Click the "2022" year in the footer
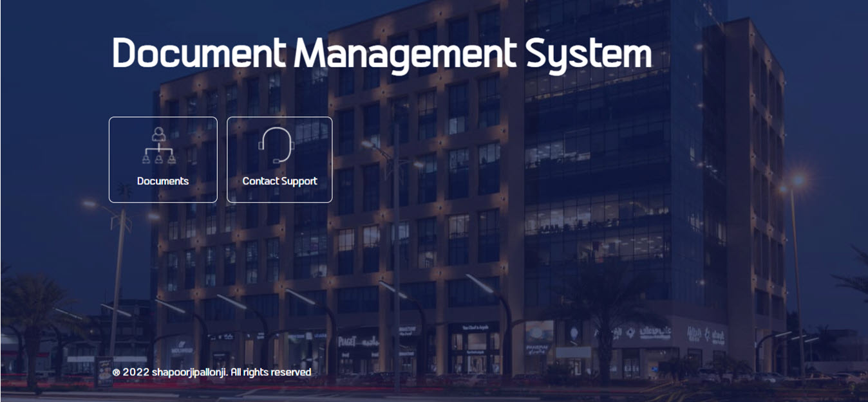This screenshot has height=402, width=868. point(136,372)
